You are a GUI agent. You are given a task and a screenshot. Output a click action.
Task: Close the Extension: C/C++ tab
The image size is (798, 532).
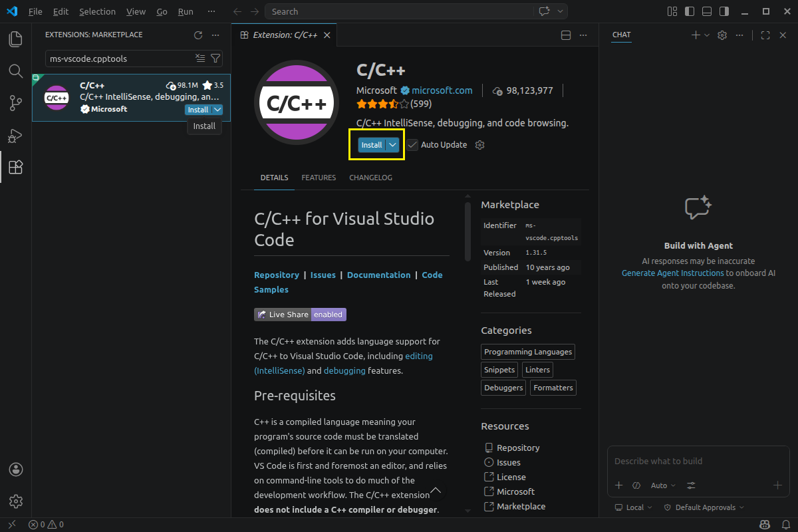327,35
